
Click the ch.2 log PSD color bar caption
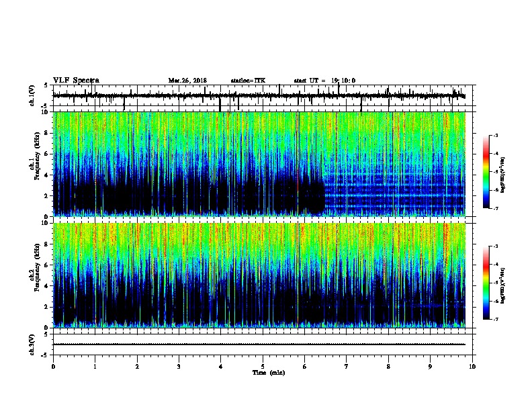coord(502,285)
